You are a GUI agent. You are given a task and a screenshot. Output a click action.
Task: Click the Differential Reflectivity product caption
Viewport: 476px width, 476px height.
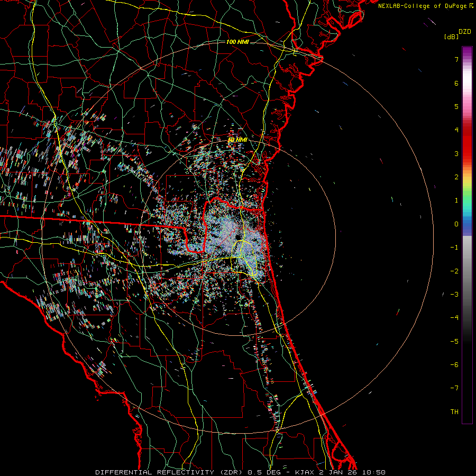pos(240,472)
